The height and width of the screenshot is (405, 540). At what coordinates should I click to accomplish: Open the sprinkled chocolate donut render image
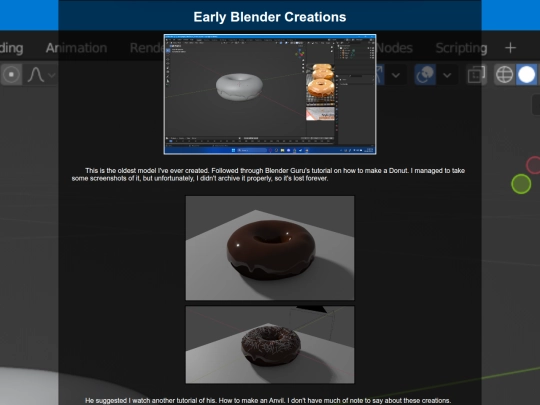(270, 345)
